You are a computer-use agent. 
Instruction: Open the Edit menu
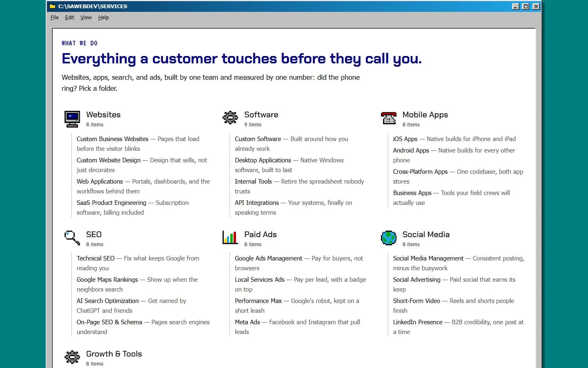coord(69,18)
